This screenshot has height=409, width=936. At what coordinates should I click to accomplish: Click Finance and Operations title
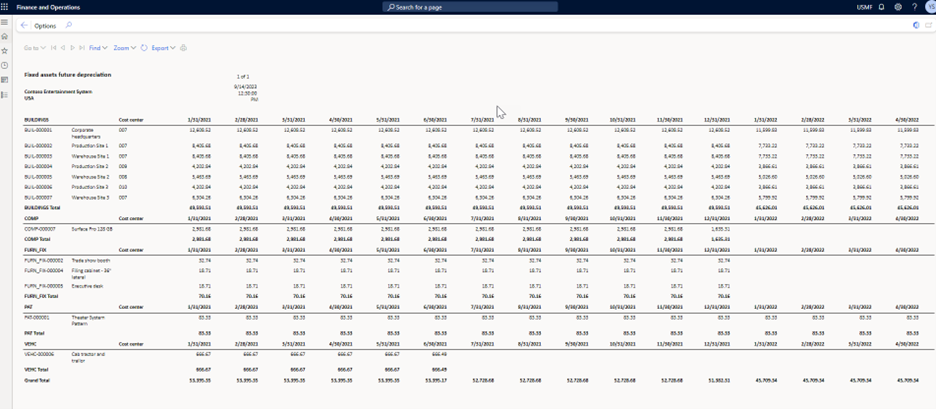click(x=48, y=7)
